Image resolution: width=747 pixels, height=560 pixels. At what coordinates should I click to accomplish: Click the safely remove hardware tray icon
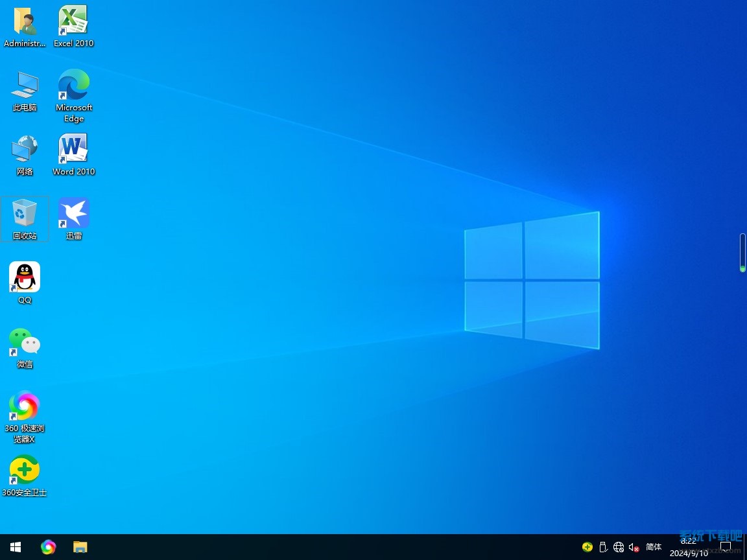pos(602,547)
